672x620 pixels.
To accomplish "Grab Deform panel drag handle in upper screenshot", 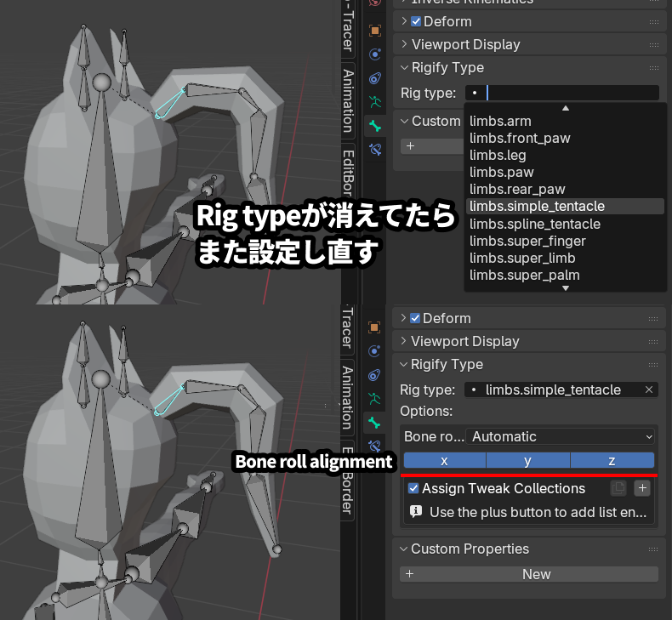I will 653,22.
